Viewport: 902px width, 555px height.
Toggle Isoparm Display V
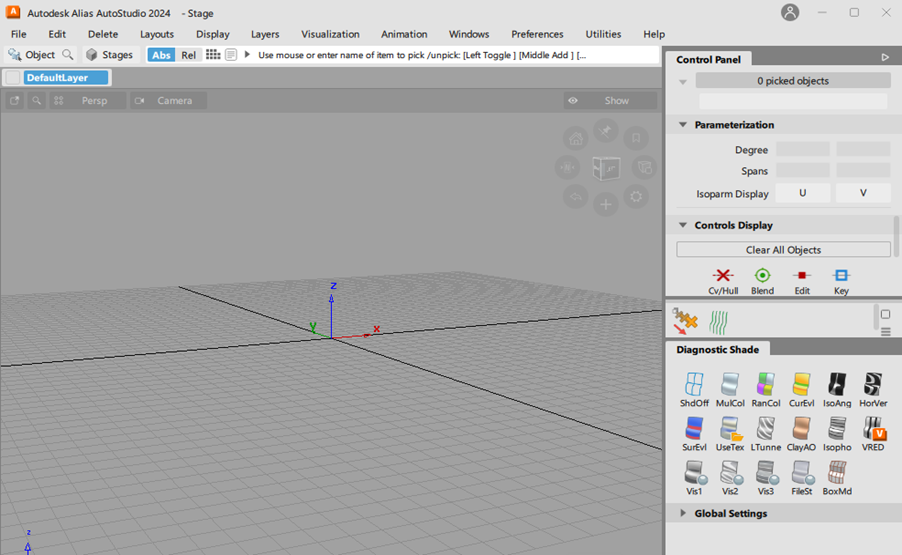863,193
